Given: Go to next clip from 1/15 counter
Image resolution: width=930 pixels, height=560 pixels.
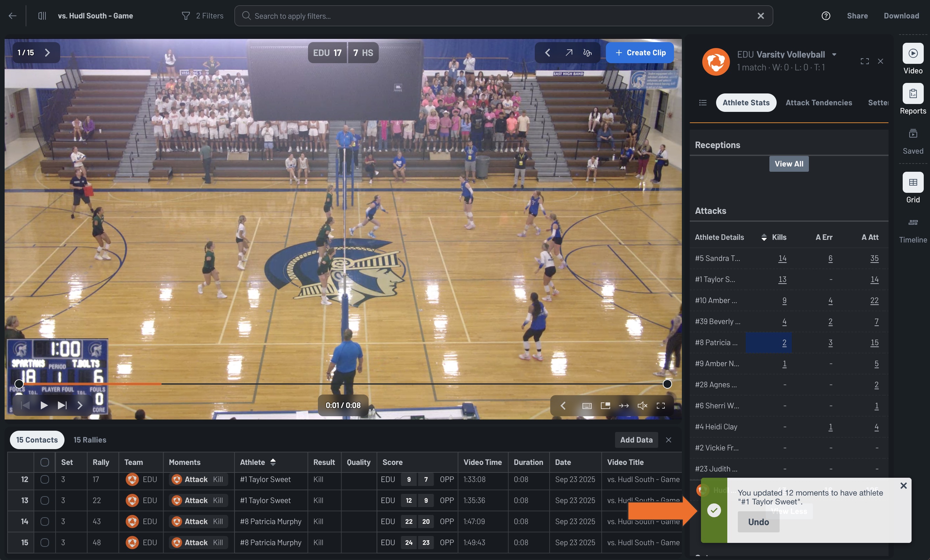Looking at the screenshot, I should [47, 52].
